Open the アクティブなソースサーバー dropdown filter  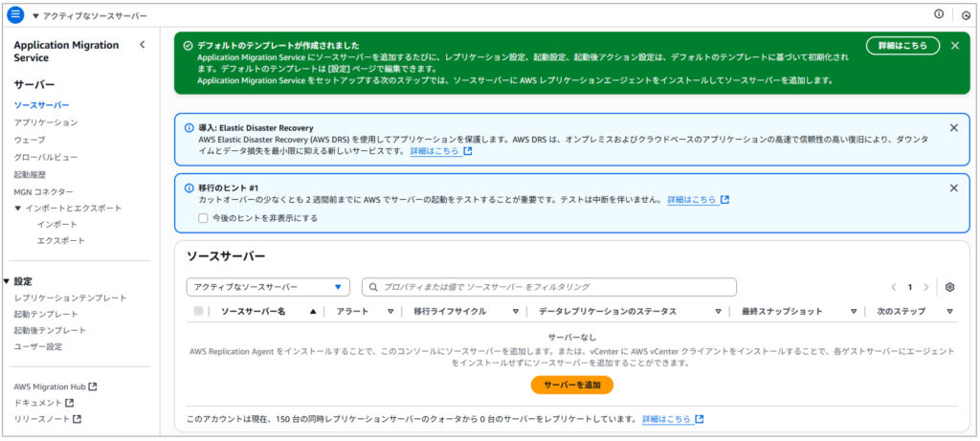(268, 287)
